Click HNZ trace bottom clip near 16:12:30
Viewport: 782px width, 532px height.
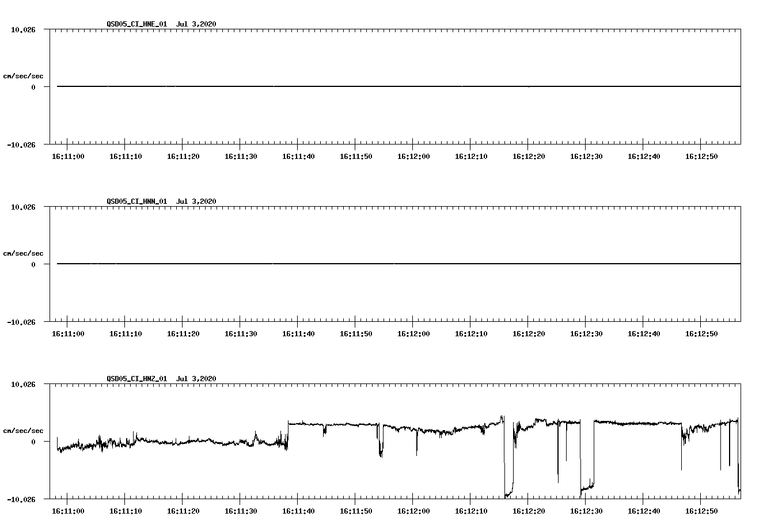(587, 489)
